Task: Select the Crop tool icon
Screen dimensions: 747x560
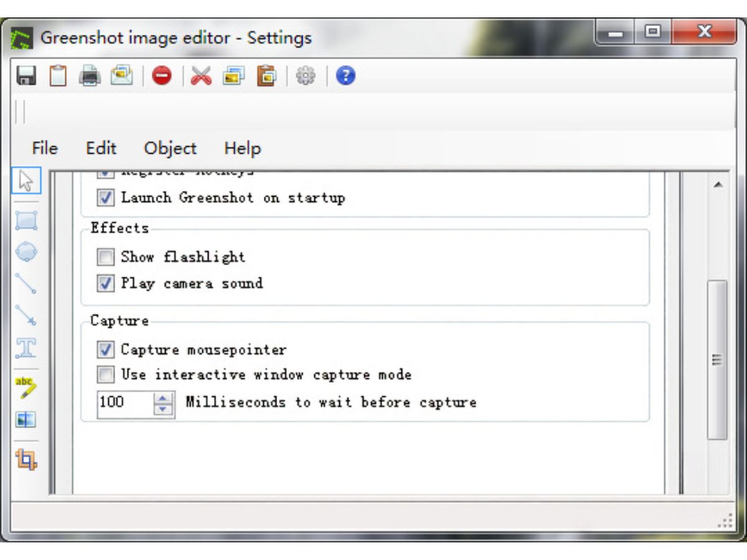Action: coord(26,459)
